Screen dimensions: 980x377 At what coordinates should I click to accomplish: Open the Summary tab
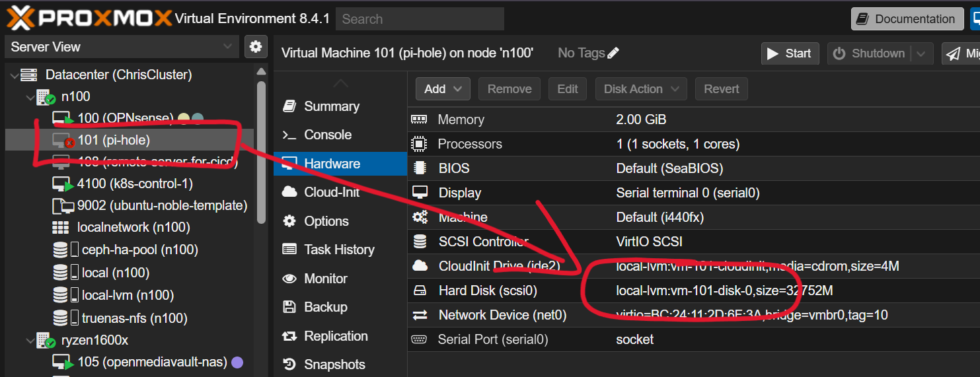pos(340,106)
